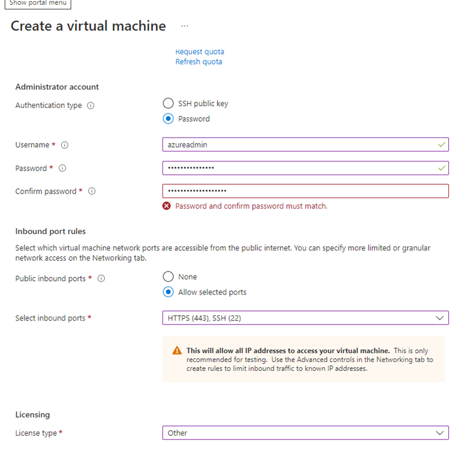
Task: Click the Confirm password info icon
Action: pyautogui.click(x=91, y=191)
